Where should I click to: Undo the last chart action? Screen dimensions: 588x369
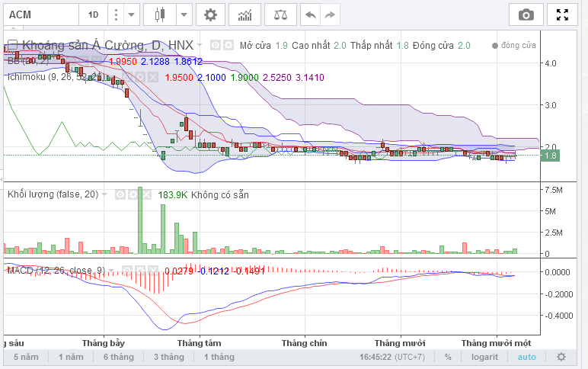pyautogui.click(x=311, y=15)
